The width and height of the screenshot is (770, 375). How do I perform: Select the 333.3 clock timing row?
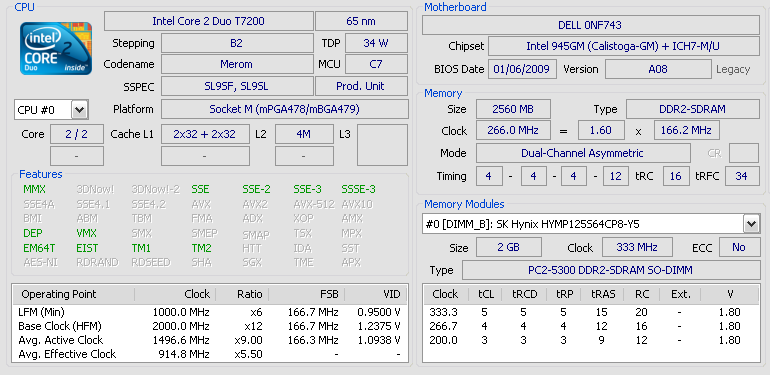(591, 312)
